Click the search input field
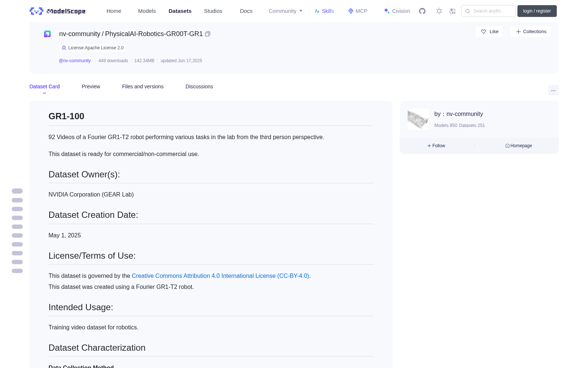The height and width of the screenshot is (368, 588). tap(488, 11)
